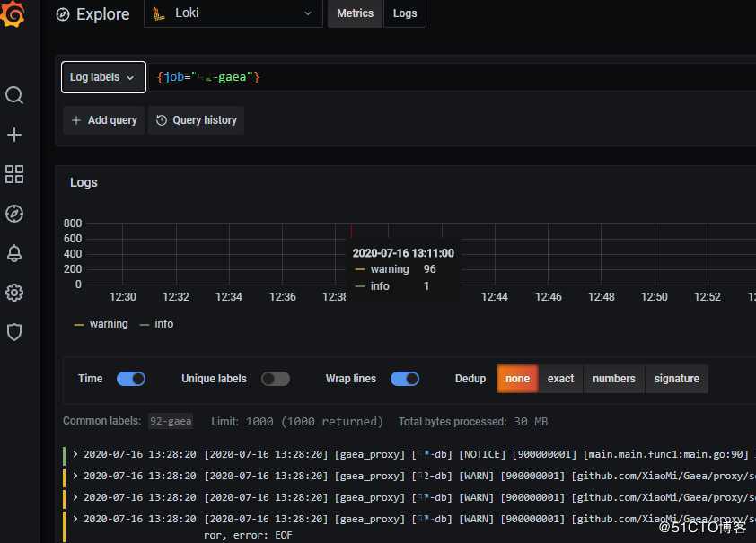Click the query input containing job gaea

click(x=453, y=77)
